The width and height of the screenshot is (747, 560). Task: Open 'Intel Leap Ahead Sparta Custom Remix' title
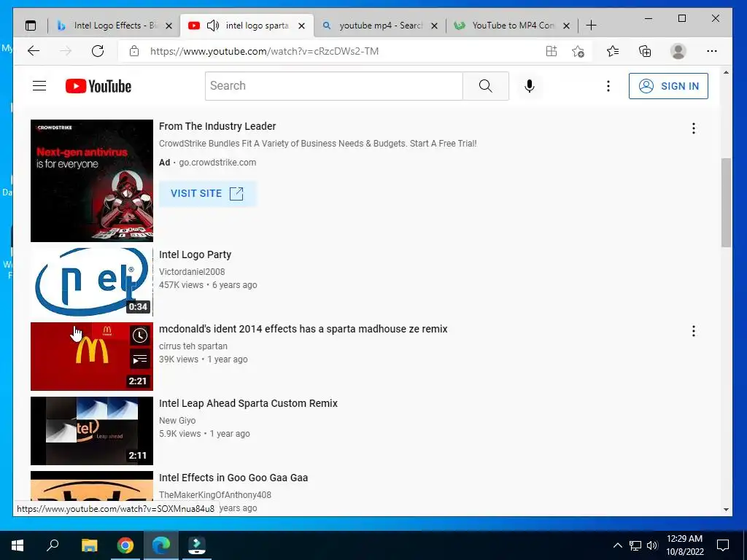pyautogui.click(x=248, y=403)
